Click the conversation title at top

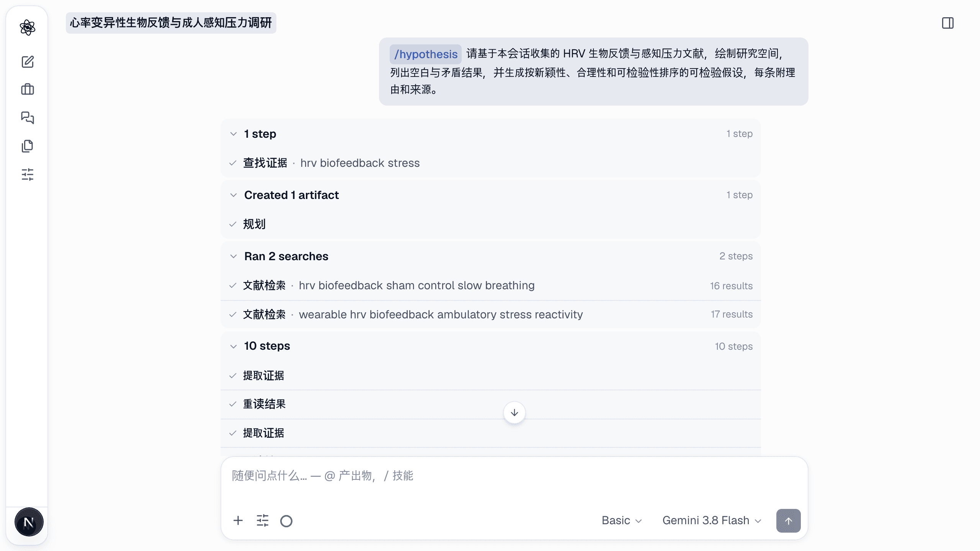pyautogui.click(x=171, y=23)
